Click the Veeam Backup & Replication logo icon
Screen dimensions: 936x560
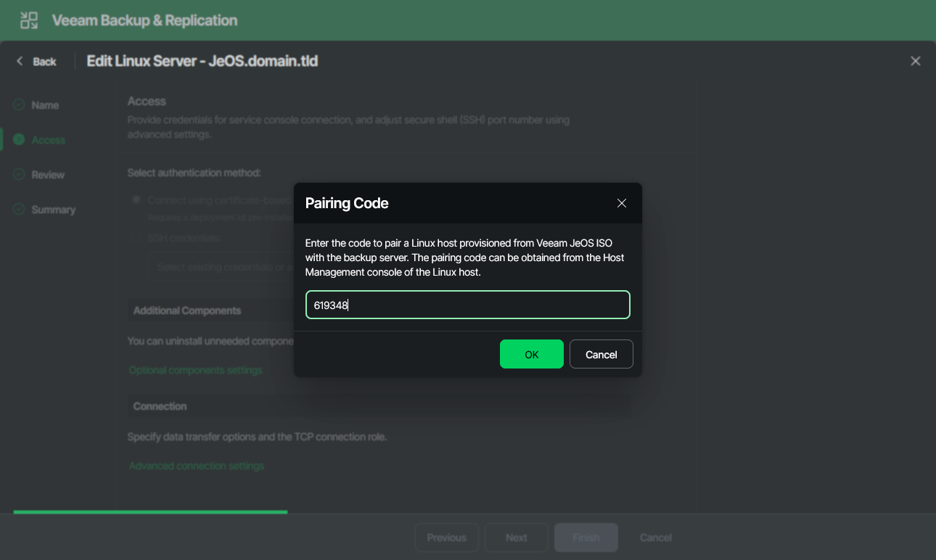click(29, 20)
